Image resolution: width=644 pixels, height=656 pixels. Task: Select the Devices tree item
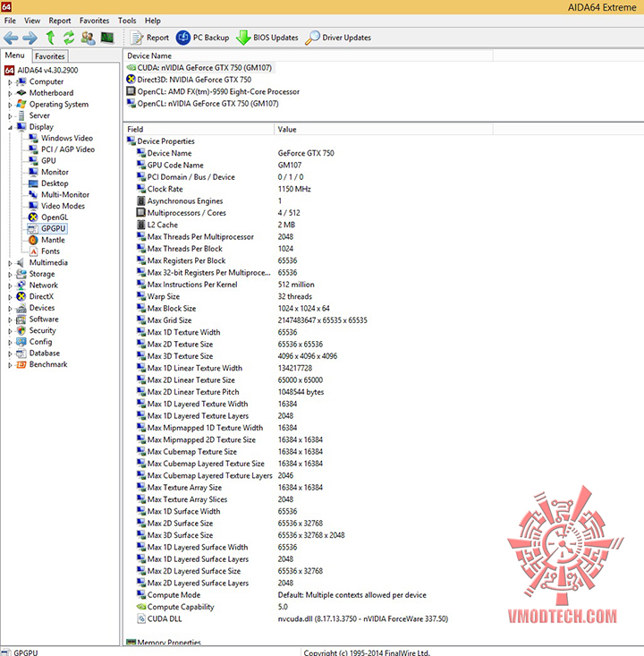coord(36,308)
